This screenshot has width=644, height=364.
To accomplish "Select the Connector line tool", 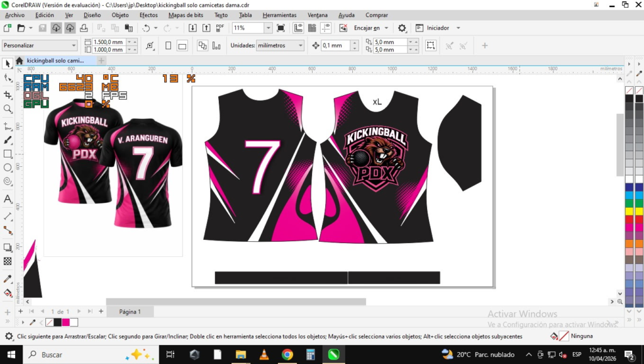I will tap(8, 230).
